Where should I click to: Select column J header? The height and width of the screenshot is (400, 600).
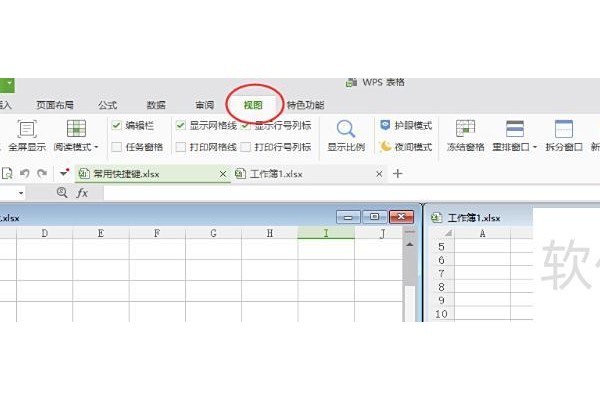pyautogui.click(x=378, y=233)
